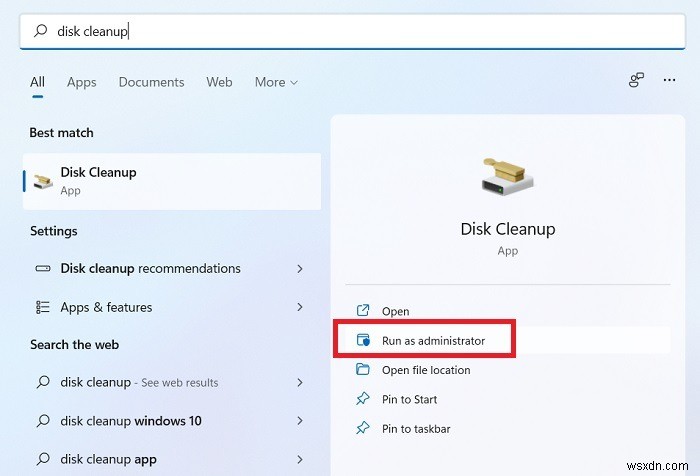
Task: Choose Open file location
Action: click(508, 370)
